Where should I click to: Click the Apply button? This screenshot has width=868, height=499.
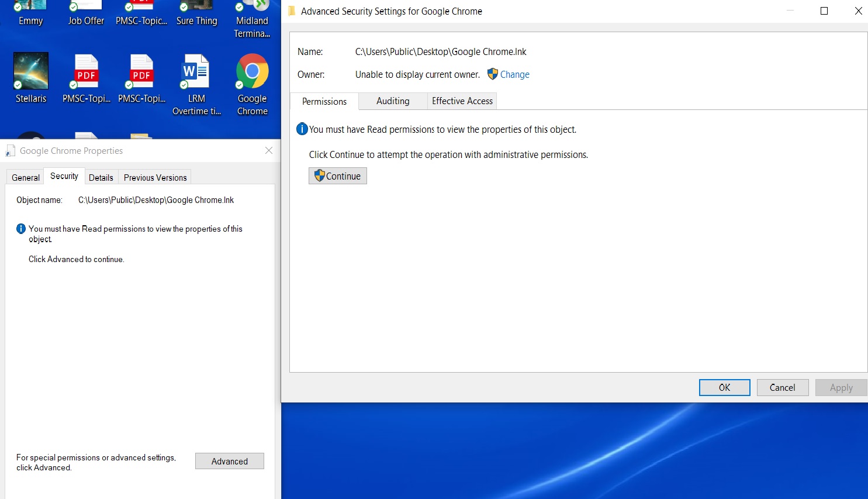(x=841, y=387)
